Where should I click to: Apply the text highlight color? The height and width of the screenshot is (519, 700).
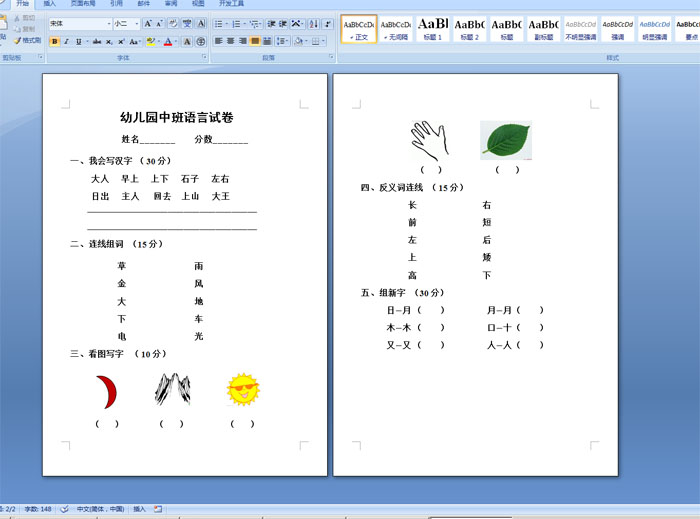pos(150,42)
